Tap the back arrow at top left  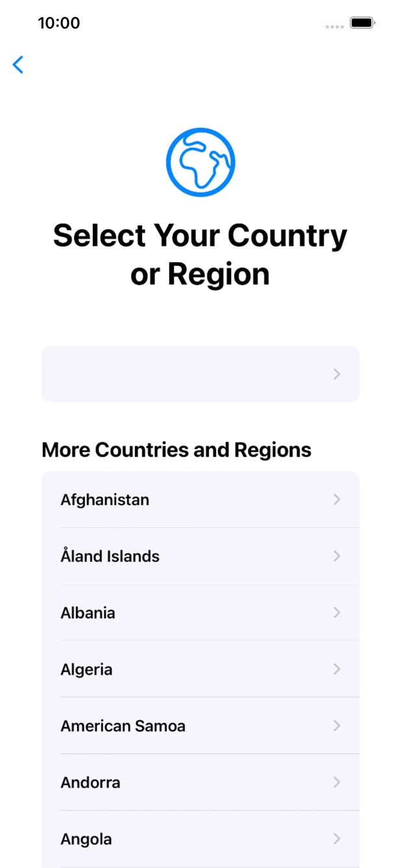(18, 65)
